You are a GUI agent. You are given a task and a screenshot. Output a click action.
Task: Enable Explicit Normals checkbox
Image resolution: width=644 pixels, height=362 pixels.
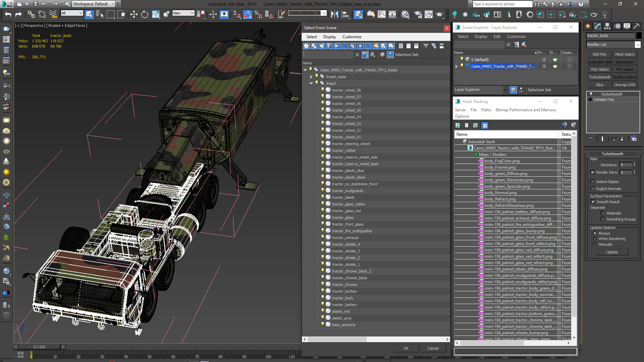[x=593, y=189]
